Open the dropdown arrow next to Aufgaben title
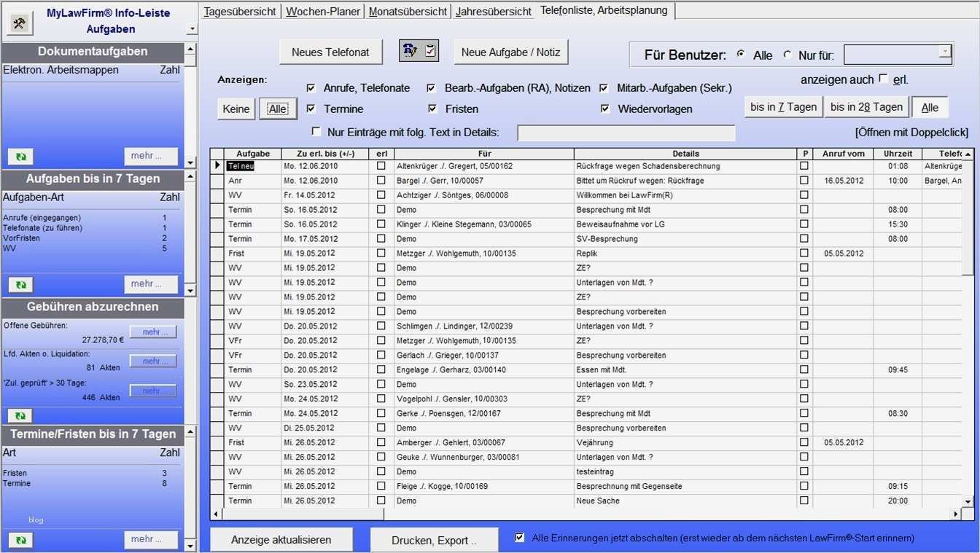 point(190,27)
